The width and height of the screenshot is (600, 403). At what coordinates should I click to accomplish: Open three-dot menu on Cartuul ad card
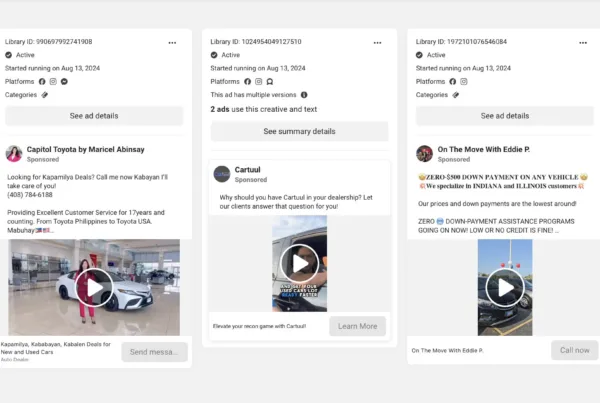377,43
